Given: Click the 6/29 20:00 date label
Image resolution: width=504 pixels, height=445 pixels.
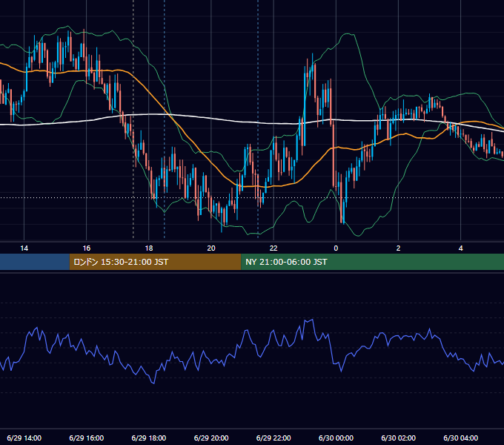Looking at the screenshot, I should point(211,438).
